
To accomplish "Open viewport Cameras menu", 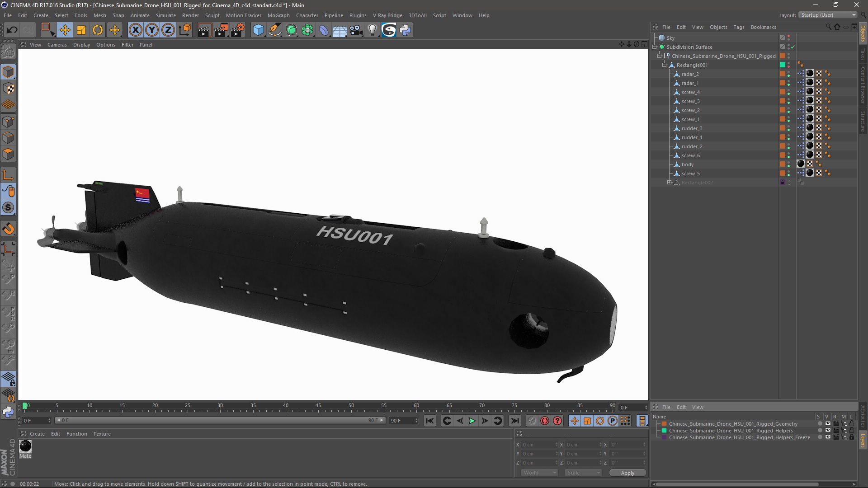I will [57, 45].
